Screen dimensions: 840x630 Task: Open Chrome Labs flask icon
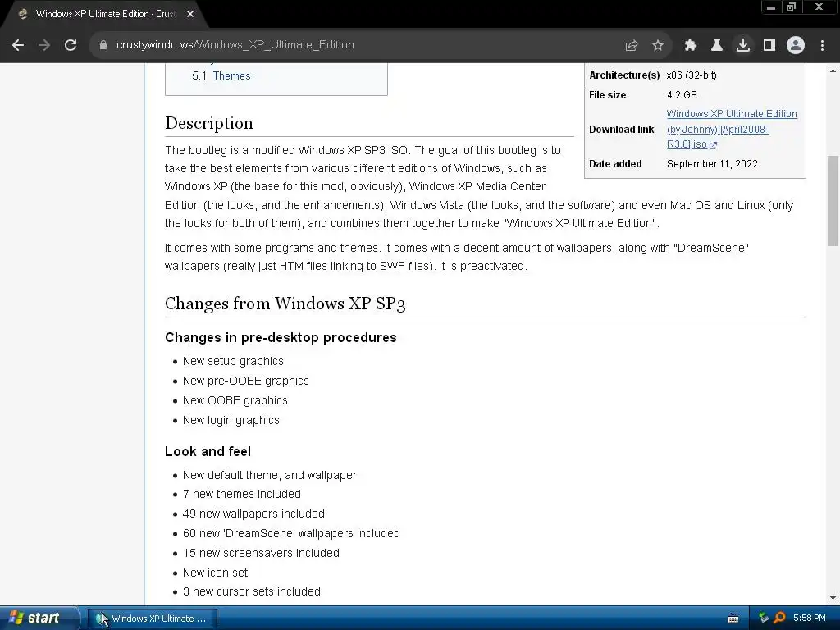point(717,46)
